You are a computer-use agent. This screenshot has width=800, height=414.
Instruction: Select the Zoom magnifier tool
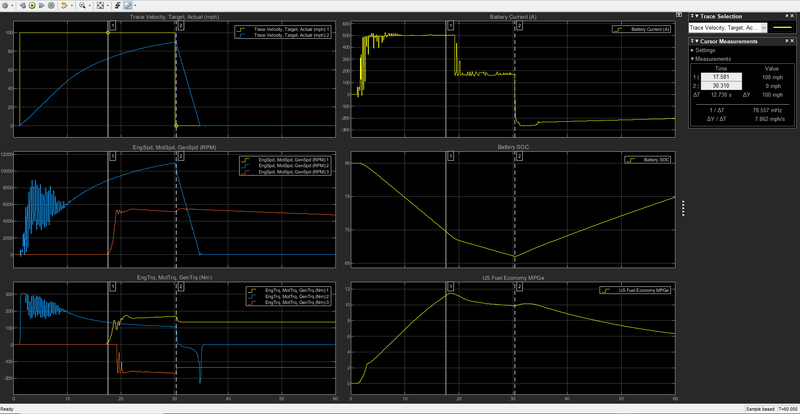pyautogui.click(x=80, y=5)
